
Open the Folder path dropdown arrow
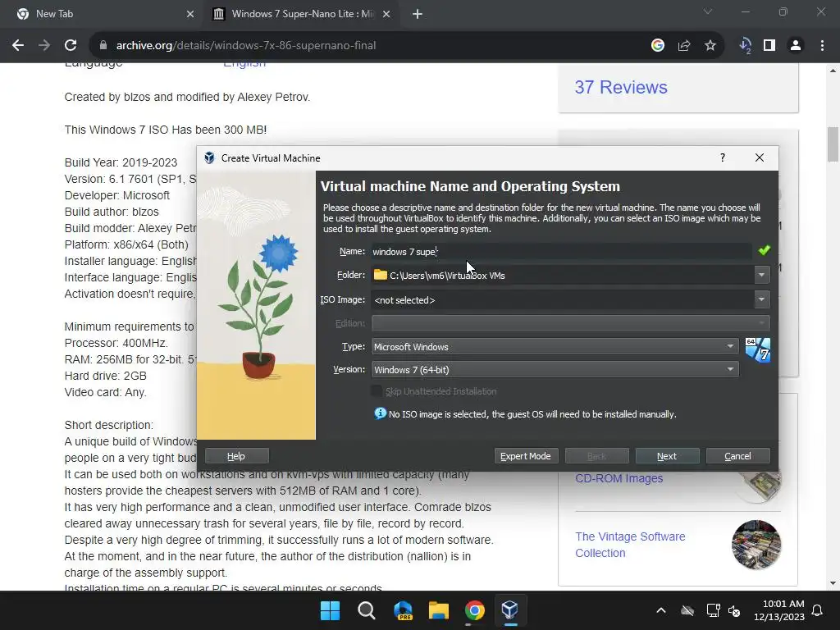coord(761,275)
